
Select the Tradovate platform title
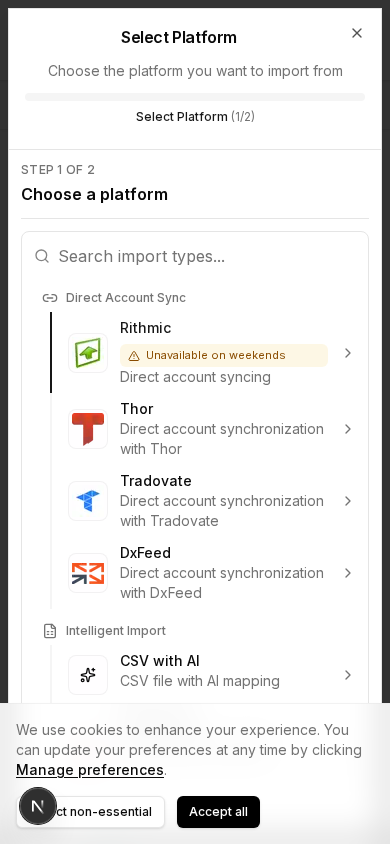coord(156,481)
